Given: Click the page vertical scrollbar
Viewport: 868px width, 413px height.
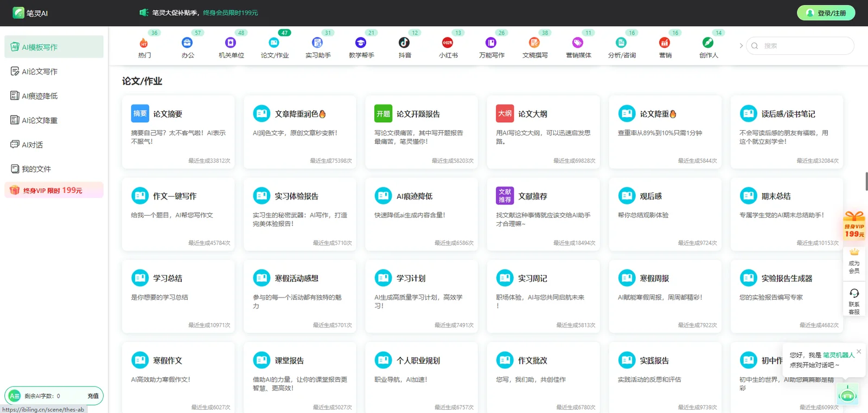Looking at the screenshot, I should point(866,181).
